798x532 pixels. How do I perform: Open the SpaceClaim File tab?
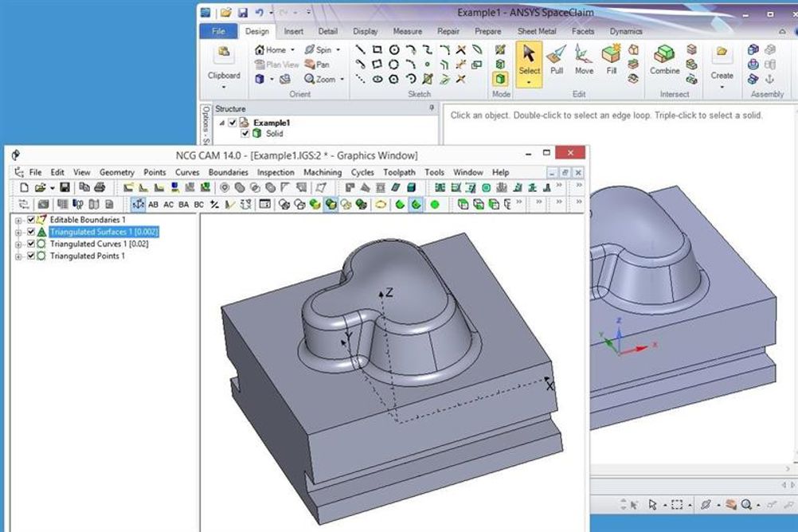click(218, 32)
